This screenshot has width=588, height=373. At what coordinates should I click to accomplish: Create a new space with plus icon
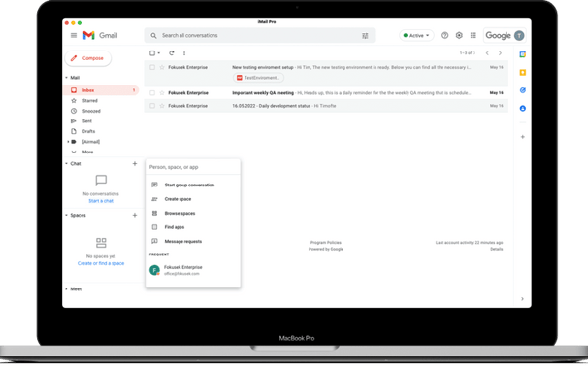coord(135,215)
